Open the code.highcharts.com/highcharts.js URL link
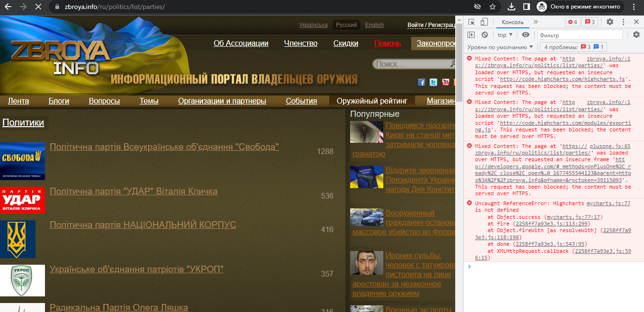This screenshot has height=312, width=644. tap(563, 79)
